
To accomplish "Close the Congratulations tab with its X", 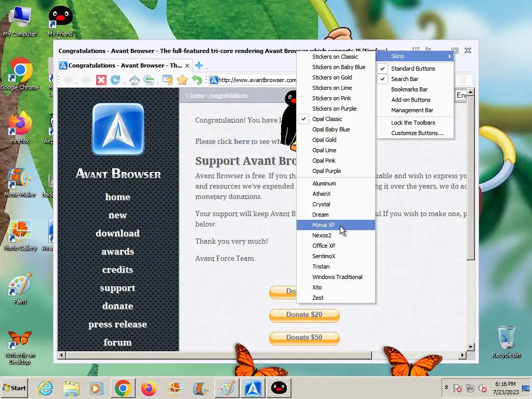I will click(x=187, y=65).
